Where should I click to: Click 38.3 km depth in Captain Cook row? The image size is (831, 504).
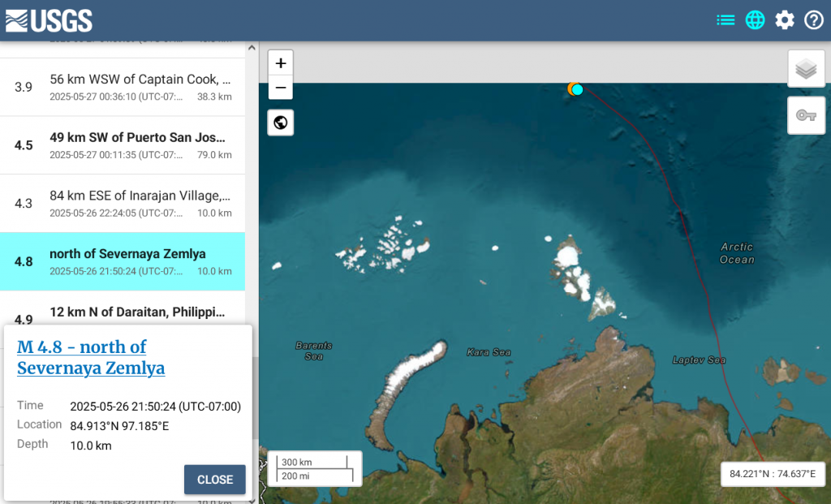coord(214,97)
